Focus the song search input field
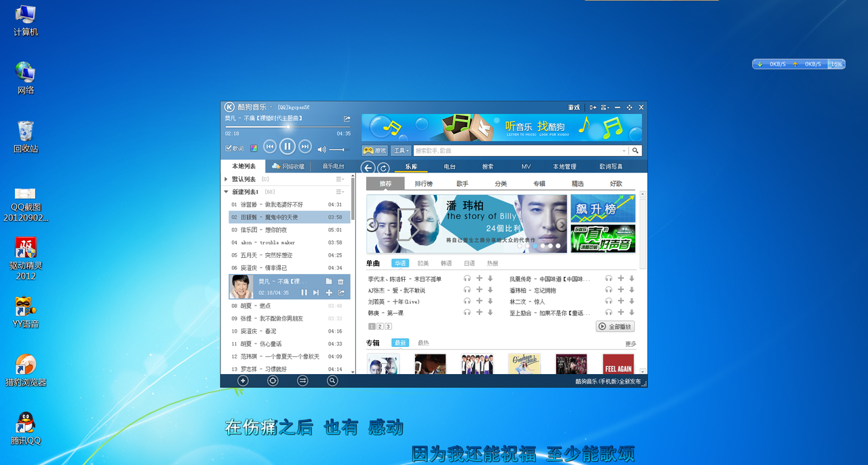 [517, 151]
